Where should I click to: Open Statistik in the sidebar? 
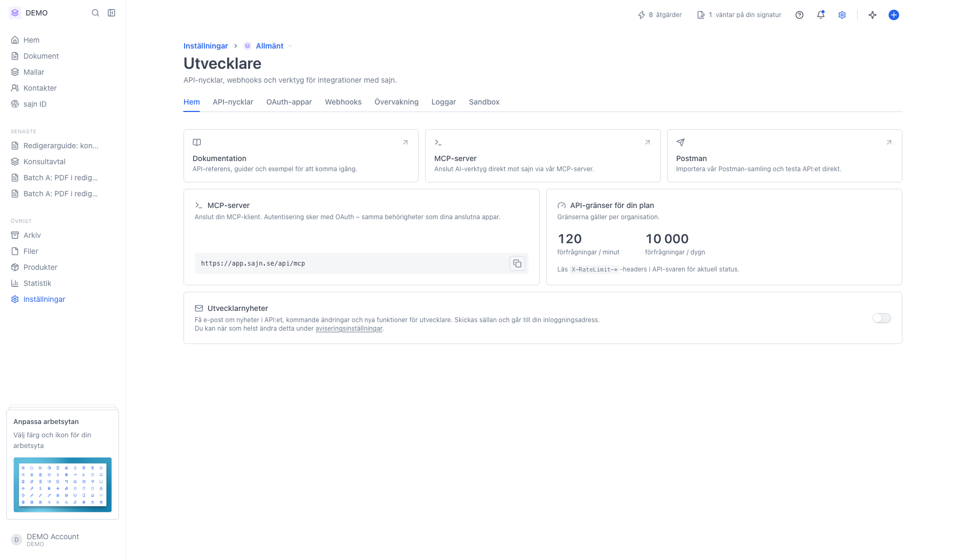(x=62, y=283)
